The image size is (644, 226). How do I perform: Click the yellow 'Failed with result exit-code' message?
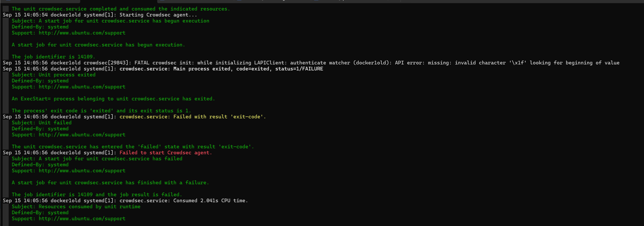point(192,117)
